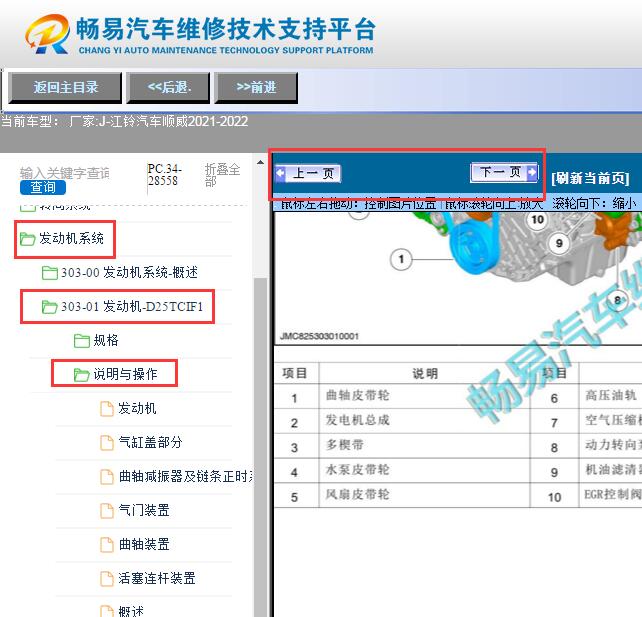Click the page icon beside 气门装置
The height and width of the screenshot is (617, 642).
(107, 511)
